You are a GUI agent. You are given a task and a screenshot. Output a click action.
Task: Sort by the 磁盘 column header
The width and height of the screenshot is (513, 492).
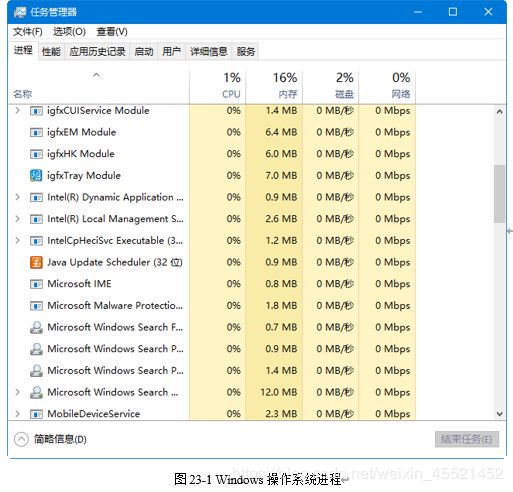pyautogui.click(x=331, y=86)
